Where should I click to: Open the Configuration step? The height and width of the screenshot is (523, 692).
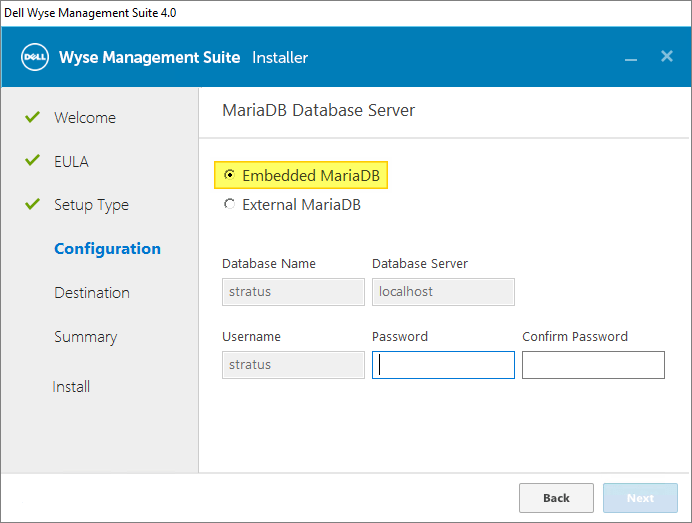pos(107,249)
